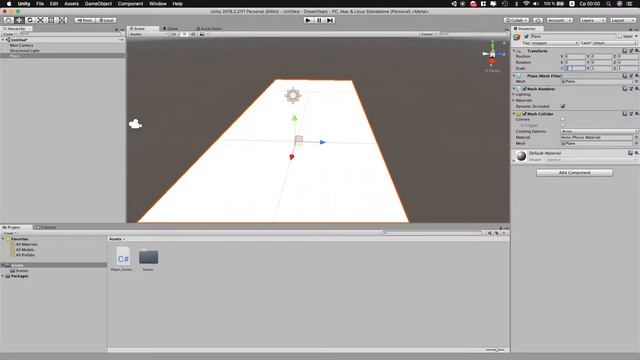Open Mesh Renderer component settings gear

point(637,89)
